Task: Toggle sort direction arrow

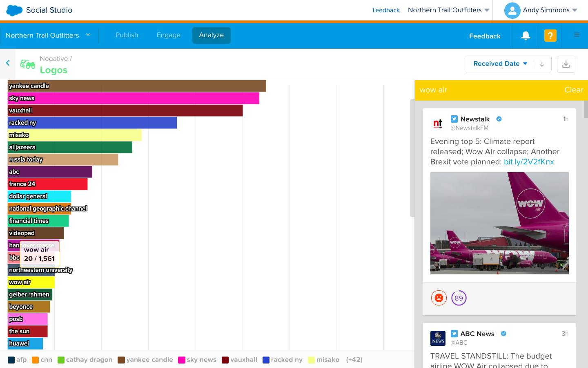Action: pos(542,64)
